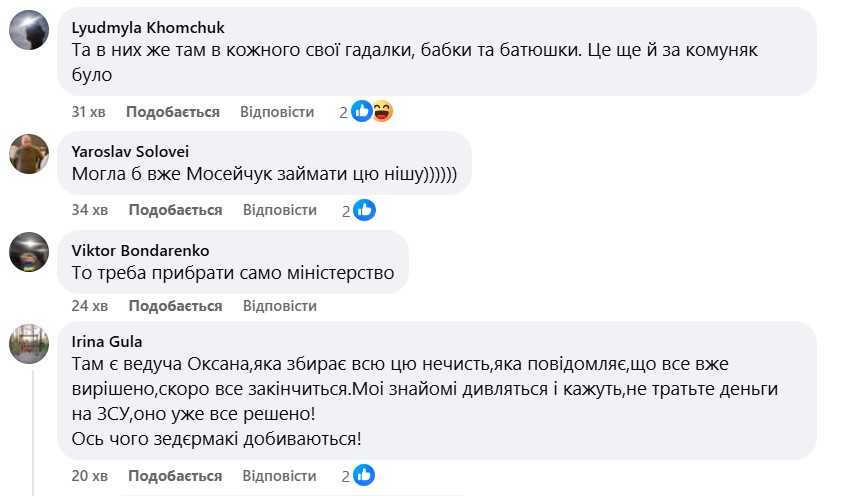Screen dimensions: 845x496
Task: Open Lyudmyla Khomchuk's profile picture
Action: pyautogui.click(x=29, y=30)
